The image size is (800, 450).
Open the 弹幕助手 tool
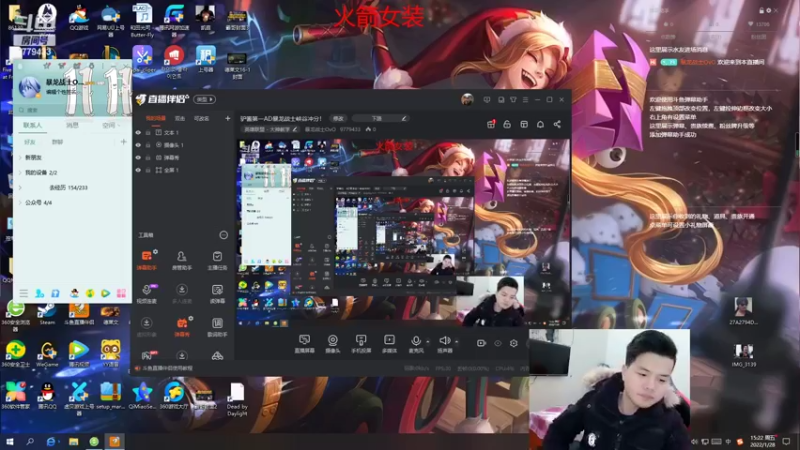(x=146, y=260)
